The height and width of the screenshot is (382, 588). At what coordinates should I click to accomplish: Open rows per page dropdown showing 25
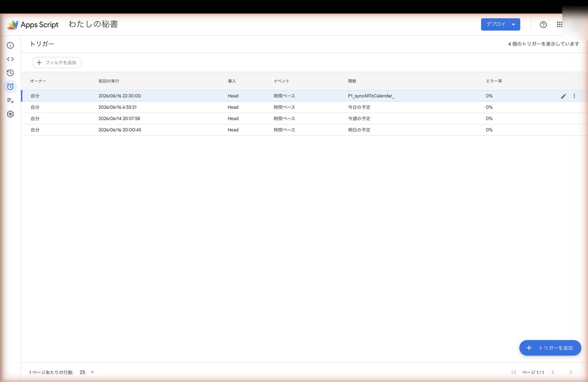point(87,372)
